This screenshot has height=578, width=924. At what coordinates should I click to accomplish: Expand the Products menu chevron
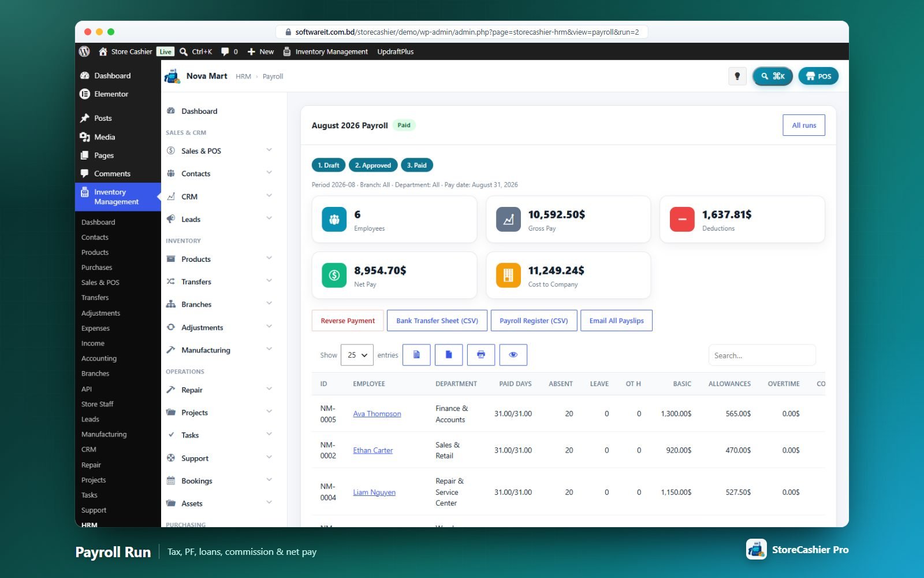[x=269, y=258]
